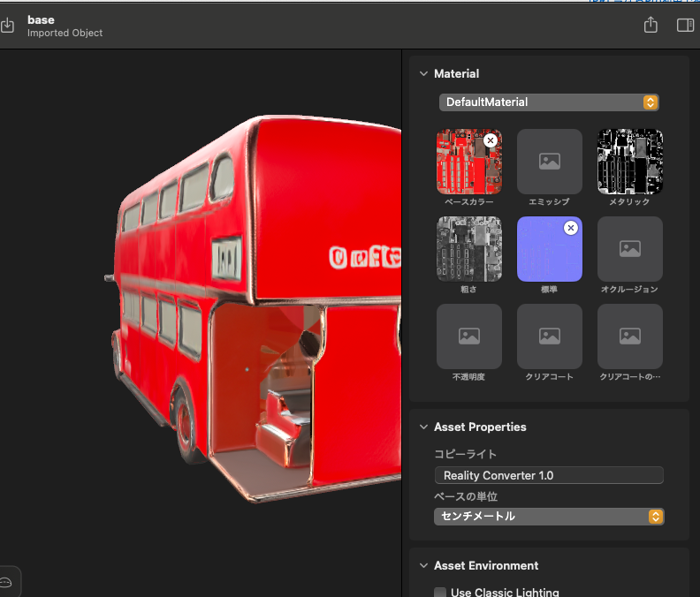Viewport: 700px width, 597px height.
Task: Click the base document title
Action: 41,20
